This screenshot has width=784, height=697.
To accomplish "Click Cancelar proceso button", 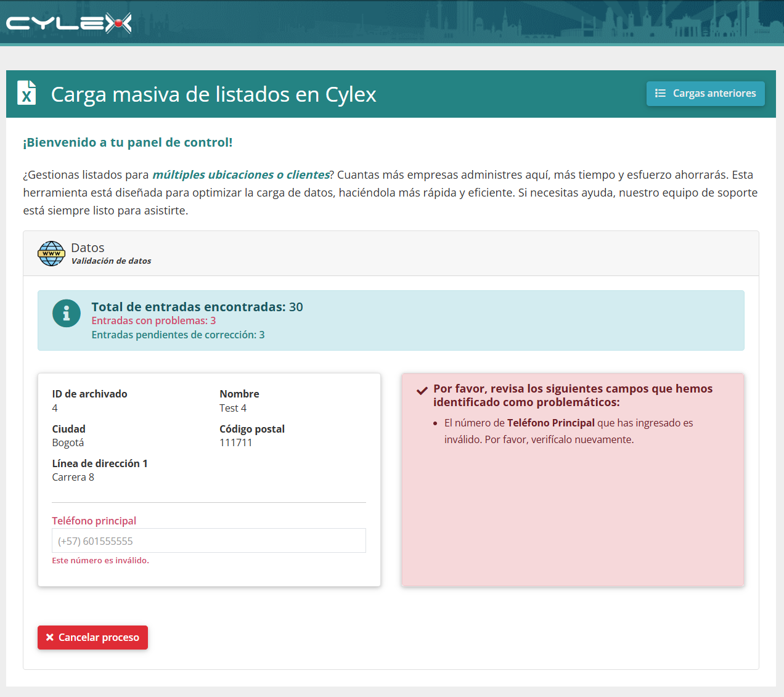I will [x=92, y=637].
